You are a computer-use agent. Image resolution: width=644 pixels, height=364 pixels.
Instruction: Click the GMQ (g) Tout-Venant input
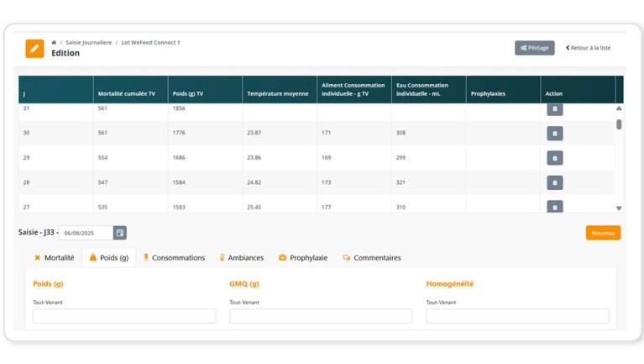tap(321, 316)
